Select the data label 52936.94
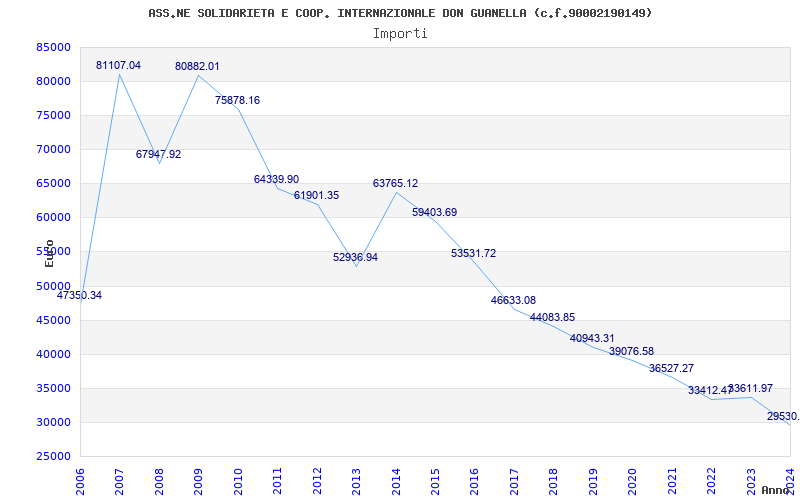This screenshot has width=800, height=500. [356, 258]
